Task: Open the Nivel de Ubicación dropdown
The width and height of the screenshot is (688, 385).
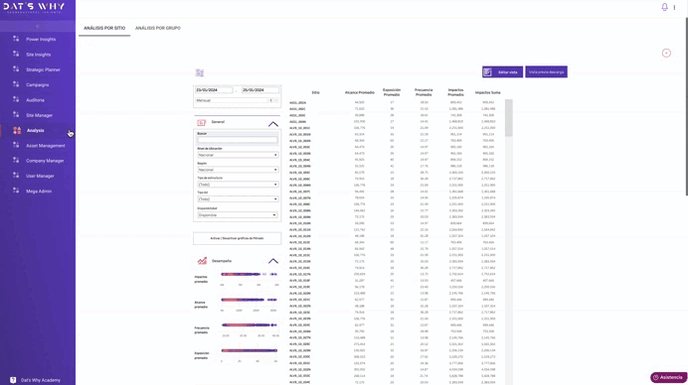Action: pos(237,155)
